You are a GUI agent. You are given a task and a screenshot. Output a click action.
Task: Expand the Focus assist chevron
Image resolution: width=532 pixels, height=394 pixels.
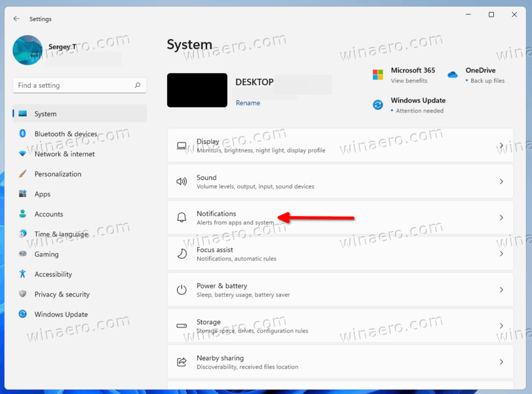tap(501, 254)
